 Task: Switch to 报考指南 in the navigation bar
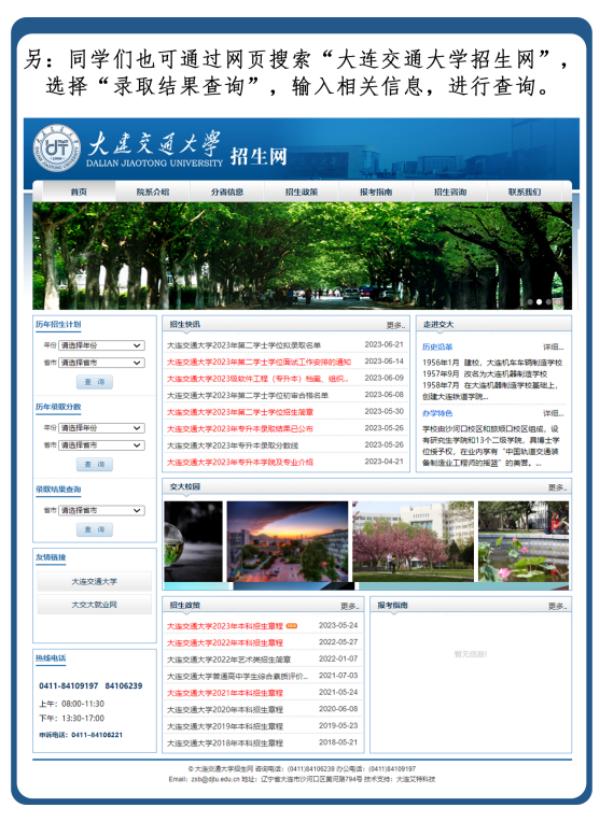pyautogui.click(x=376, y=192)
